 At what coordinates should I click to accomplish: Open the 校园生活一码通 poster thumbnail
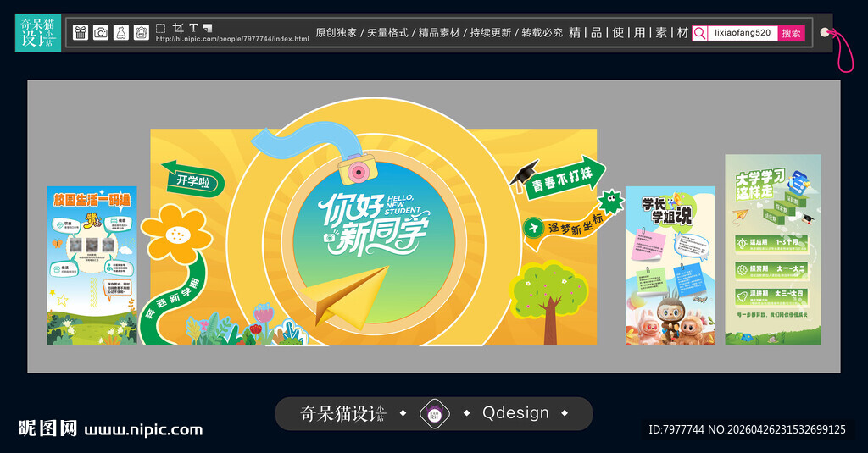pos(92,266)
